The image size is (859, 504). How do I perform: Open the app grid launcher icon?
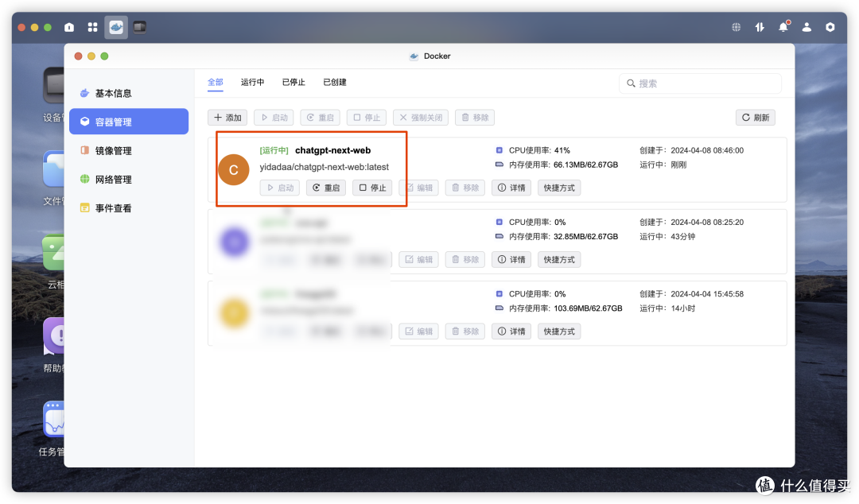[x=92, y=27]
